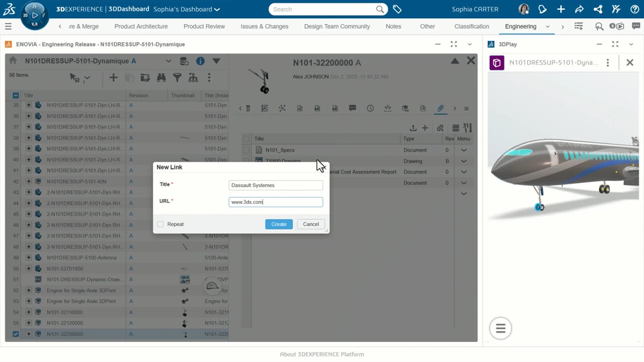Check the N101_Specs document checkbox
Viewport: 644px width, 362px height.
(x=246, y=150)
